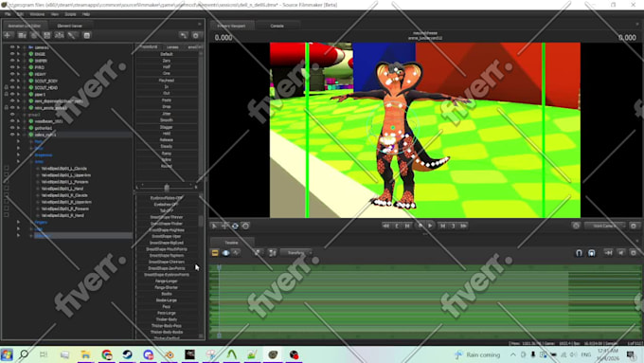Select the Lenses presets tab
Screen dimensions: 644x363
pyautogui.click(x=172, y=47)
